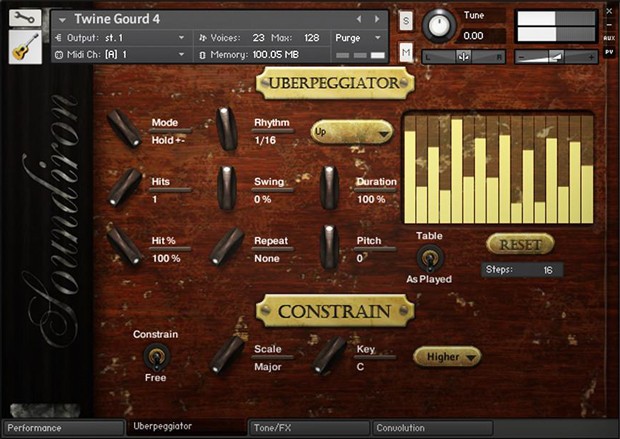
Task: Switch to the Convolution tab
Action: click(433, 428)
